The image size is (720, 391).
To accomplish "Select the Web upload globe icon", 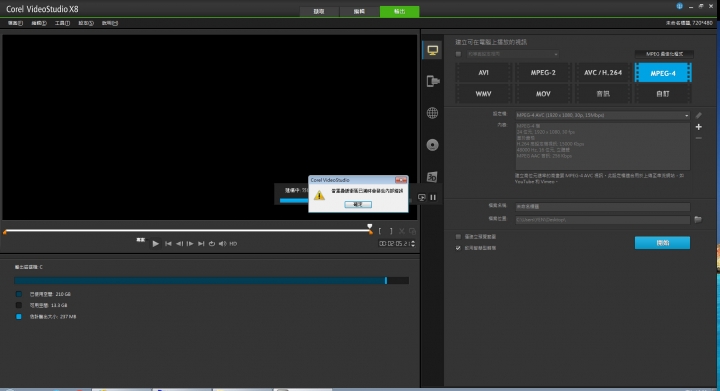I will [x=432, y=113].
